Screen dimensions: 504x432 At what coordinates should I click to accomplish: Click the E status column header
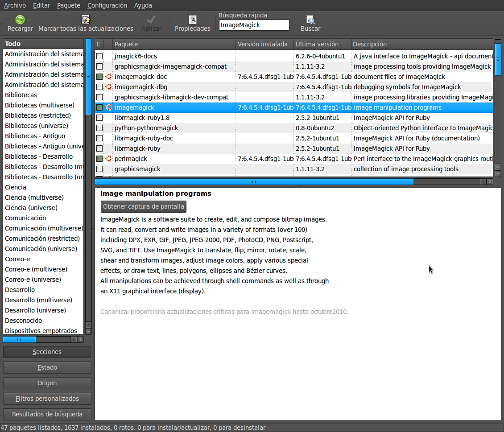[99, 44]
